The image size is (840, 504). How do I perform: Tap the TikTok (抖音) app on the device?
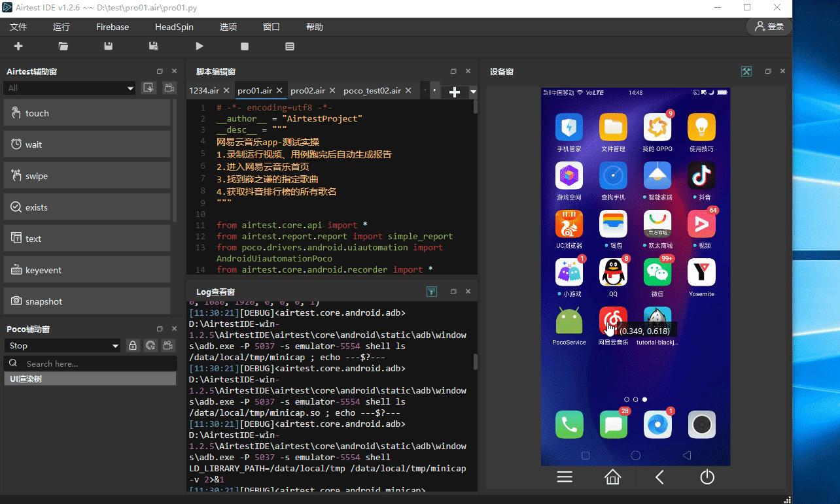click(701, 176)
